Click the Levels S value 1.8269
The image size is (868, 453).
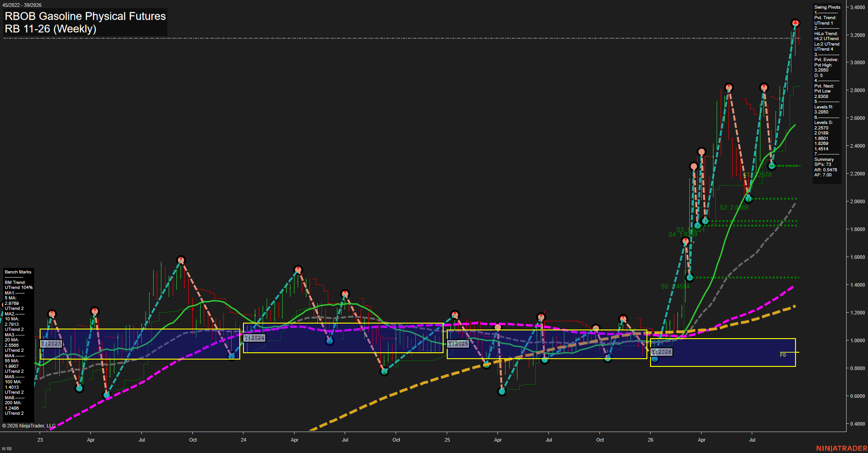point(821,144)
